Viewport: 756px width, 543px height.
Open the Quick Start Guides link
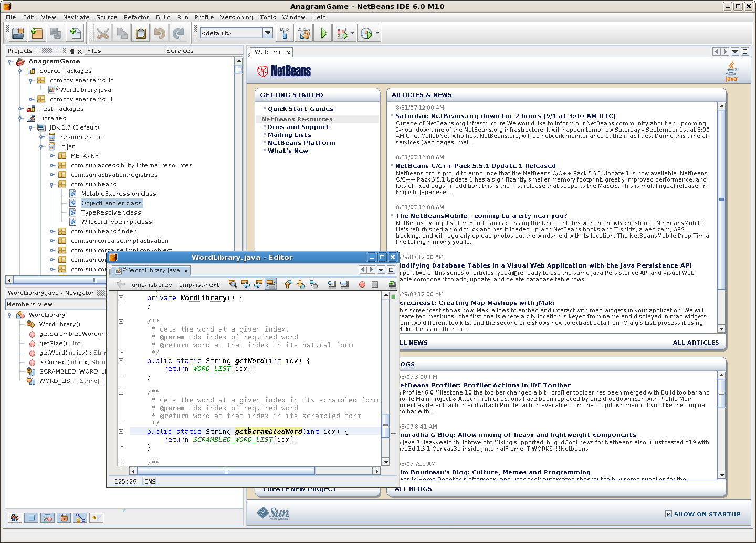pos(300,109)
